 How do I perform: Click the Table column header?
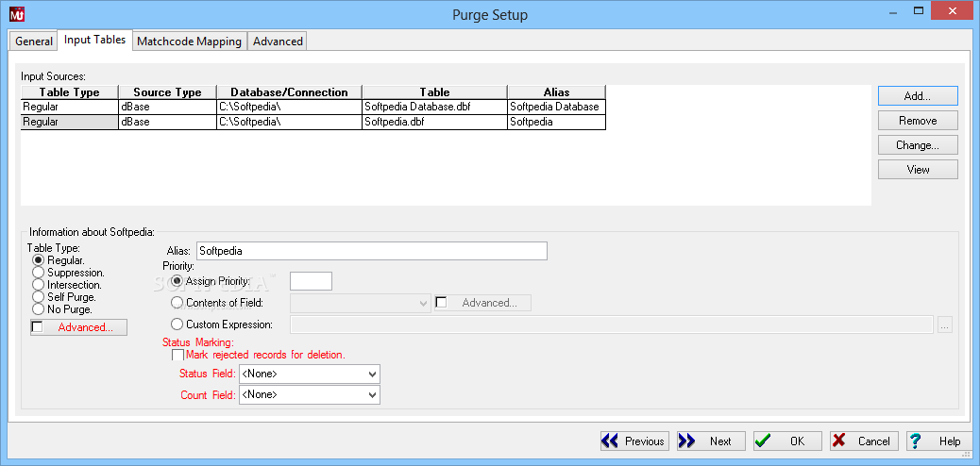pyautogui.click(x=435, y=92)
